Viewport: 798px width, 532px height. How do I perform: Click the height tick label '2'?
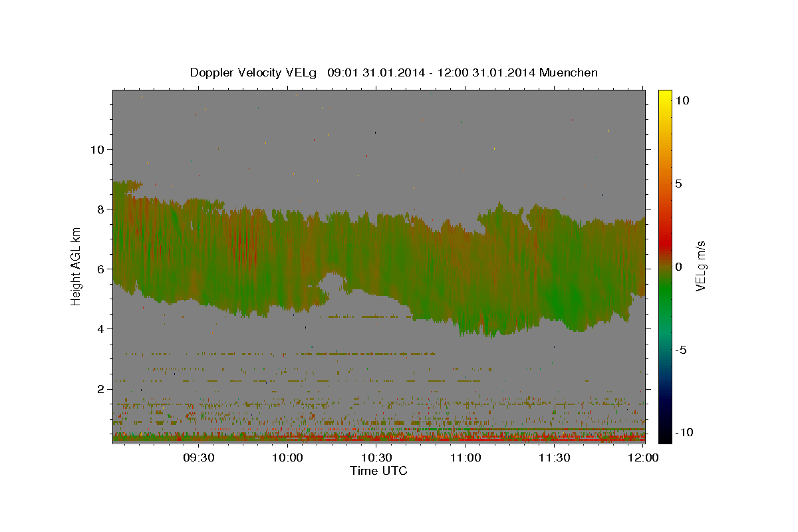[x=99, y=388]
